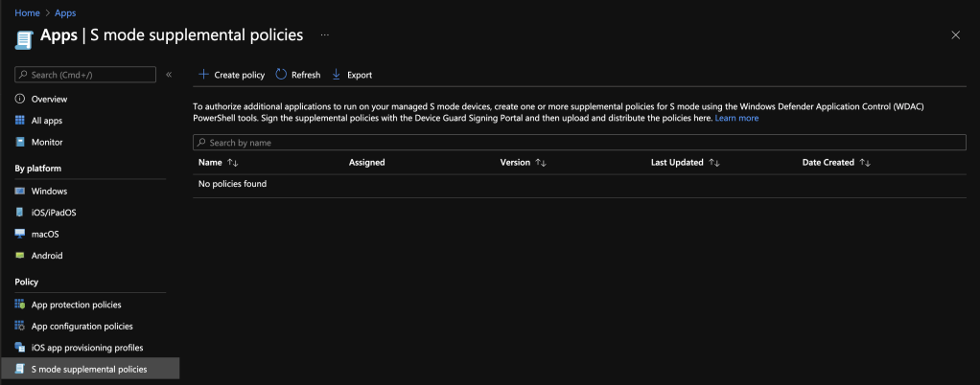The width and height of the screenshot is (980, 385).
Task: Sort by Date Created column arrows
Action: point(865,163)
